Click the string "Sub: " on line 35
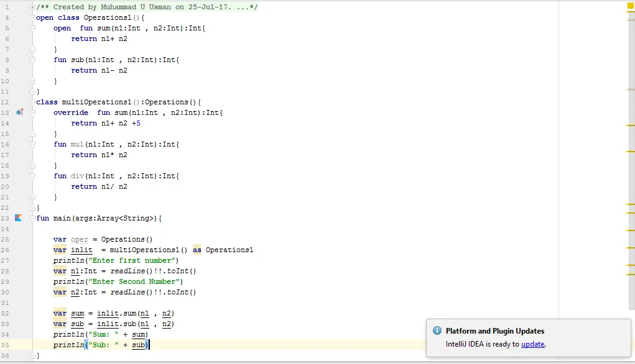This screenshot has width=635, height=364. point(103,345)
